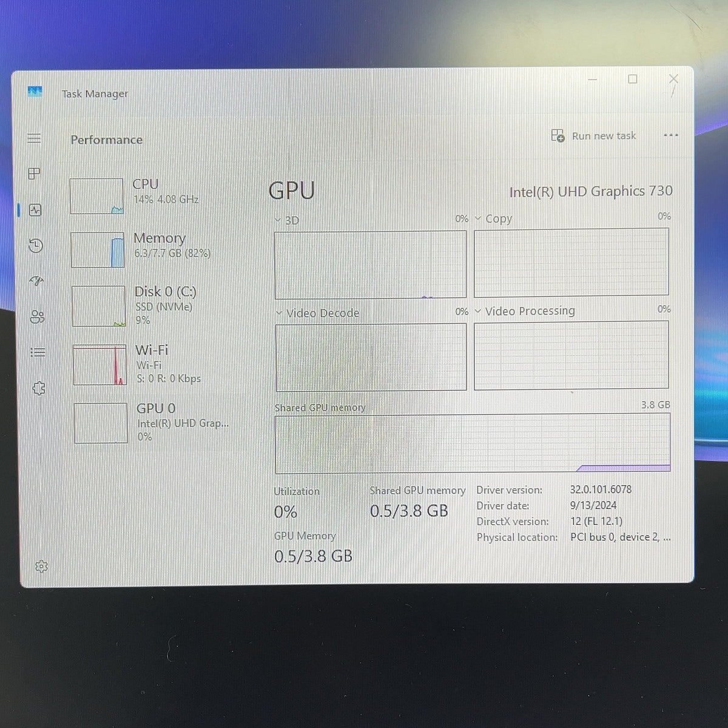The width and height of the screenshot is (728, 728).
Task: Click the 3D engine graph
Action: (x=370, y=265)
